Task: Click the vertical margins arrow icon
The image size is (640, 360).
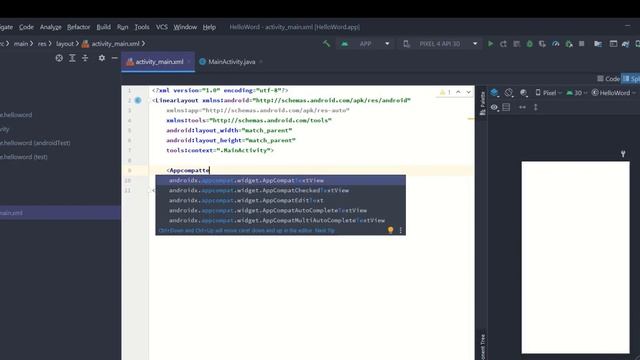Action: (536, 107)
